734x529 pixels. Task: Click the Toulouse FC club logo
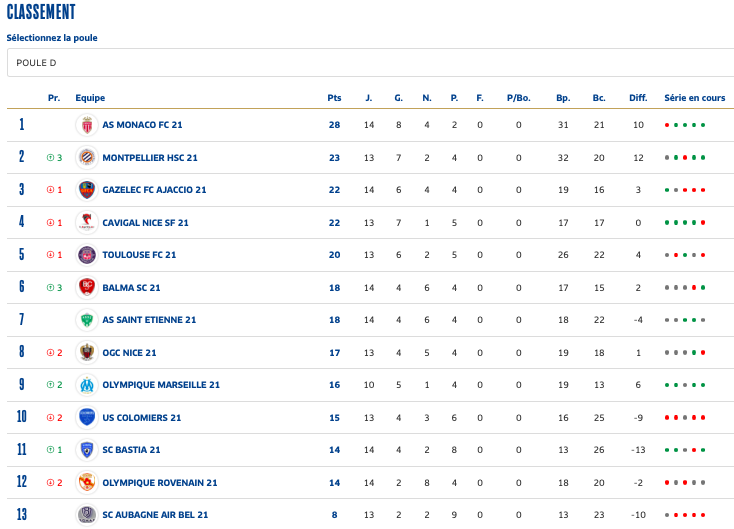87,255
